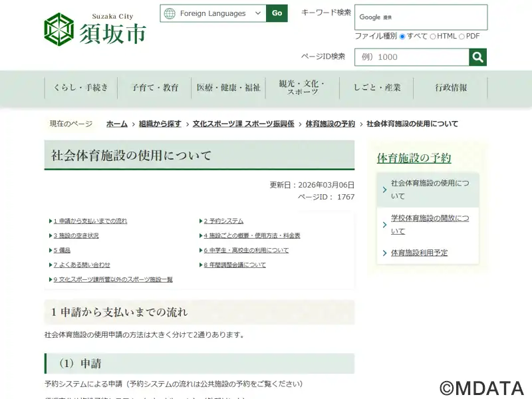
Task: Open the Foreign Languages dropdown
Action: 213,13
